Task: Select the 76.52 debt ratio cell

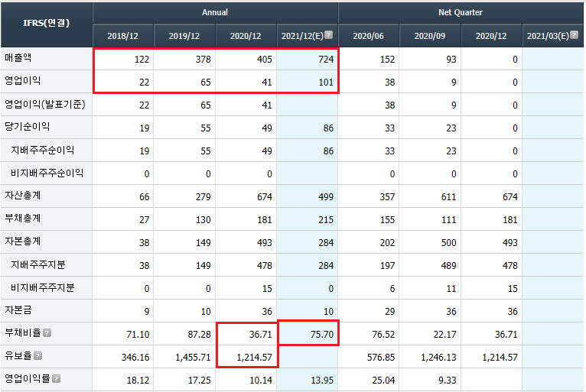Action: [369, 334]
